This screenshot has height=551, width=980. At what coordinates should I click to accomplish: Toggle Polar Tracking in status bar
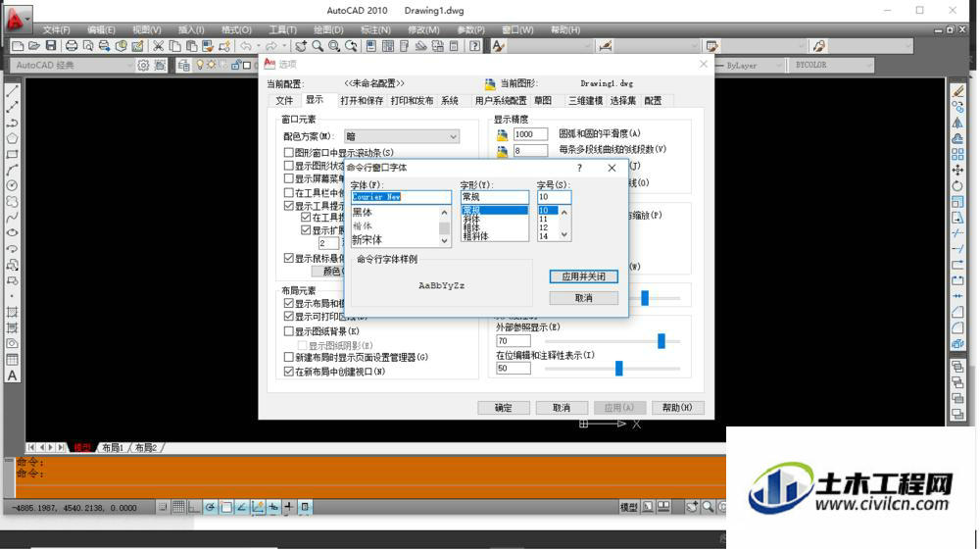(x=210, y=507)
